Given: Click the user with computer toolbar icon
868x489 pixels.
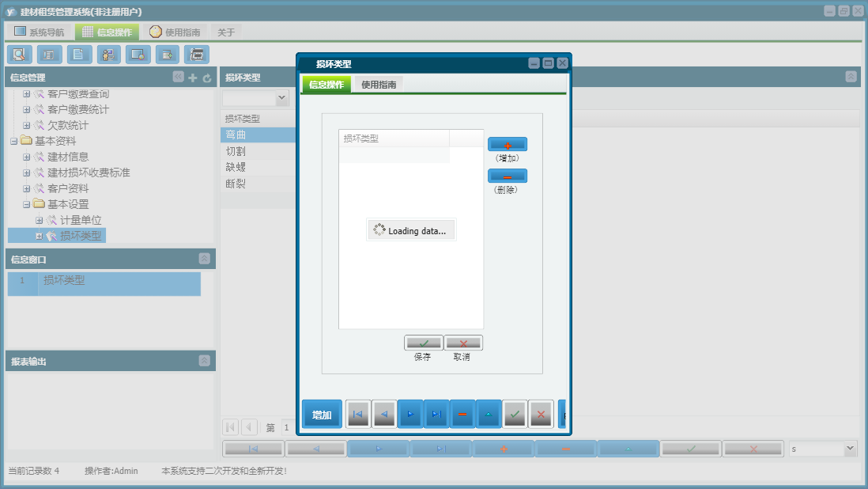Looking at the screenshot, I should tap(108, 55).
